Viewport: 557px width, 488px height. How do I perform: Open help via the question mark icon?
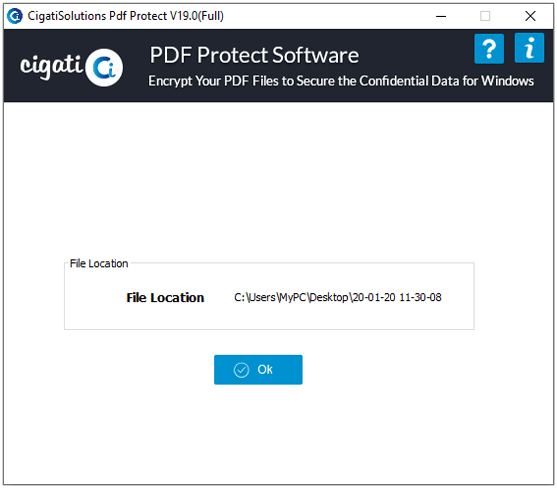click(x=489, y=49)
